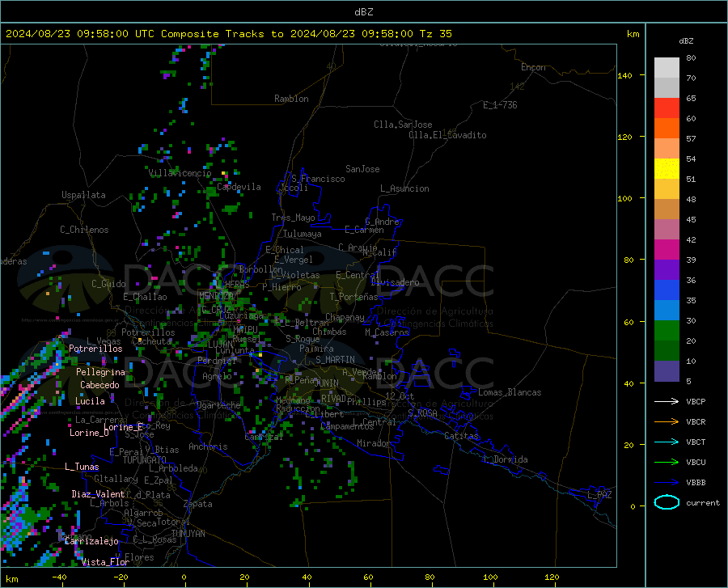Screen dimensions: 728x588
Task: Click the S_Francisco place label
Action: 318,179
